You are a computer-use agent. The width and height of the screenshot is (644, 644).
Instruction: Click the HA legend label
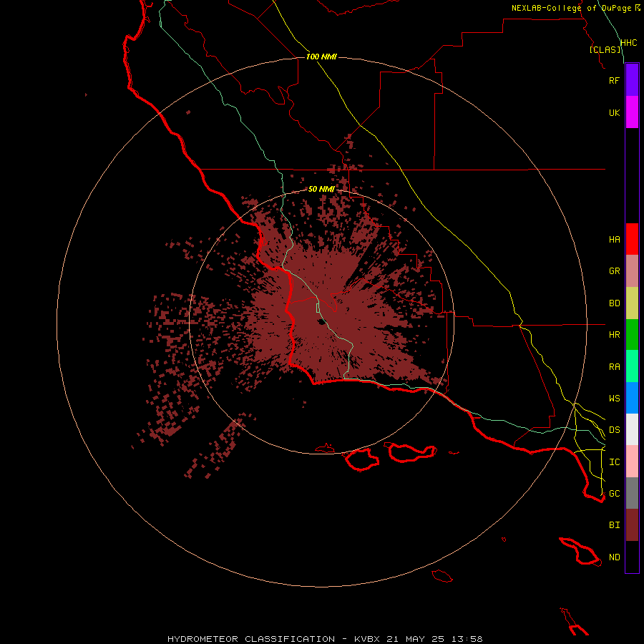[x=614, y=240]
